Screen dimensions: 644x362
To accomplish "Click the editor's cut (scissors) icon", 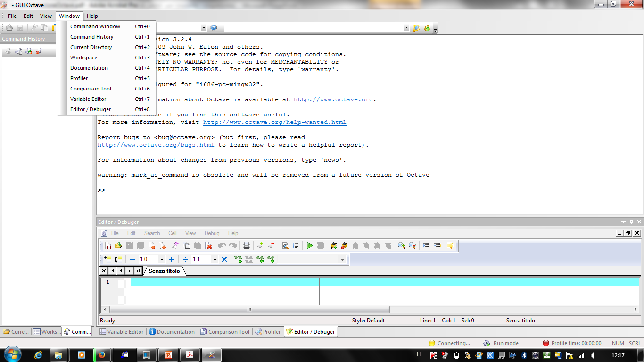I will (x=175, y=246).
